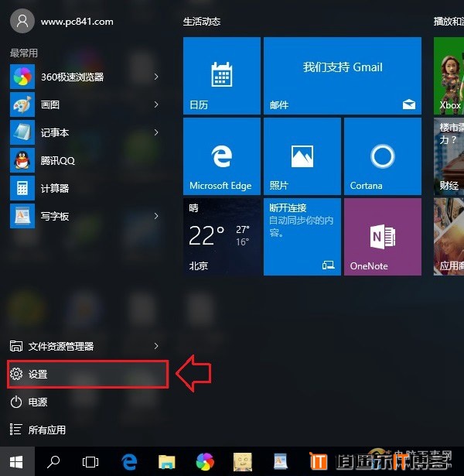Image resolution: width=464 pixels, height=476 pixels.
Task: Expand the jump list arrow for 写字板
Action: (156, 216)
